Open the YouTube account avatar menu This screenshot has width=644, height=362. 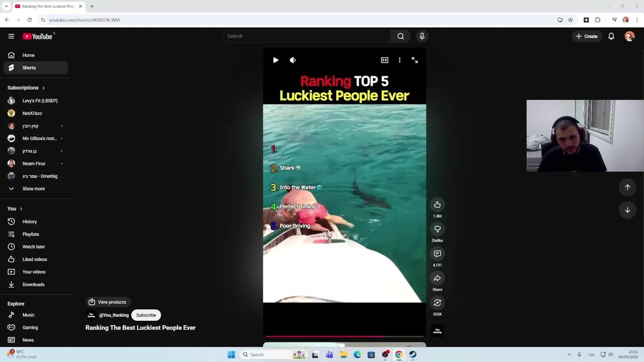[629, 36]
